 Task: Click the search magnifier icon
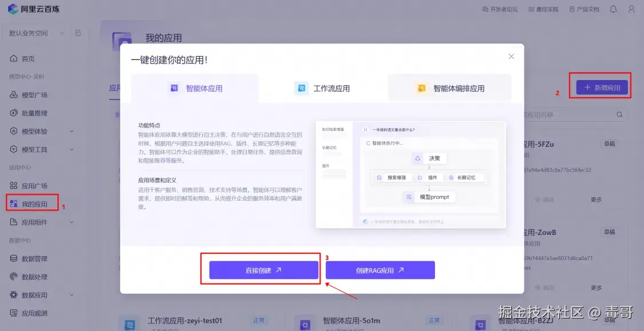[619, 115]
